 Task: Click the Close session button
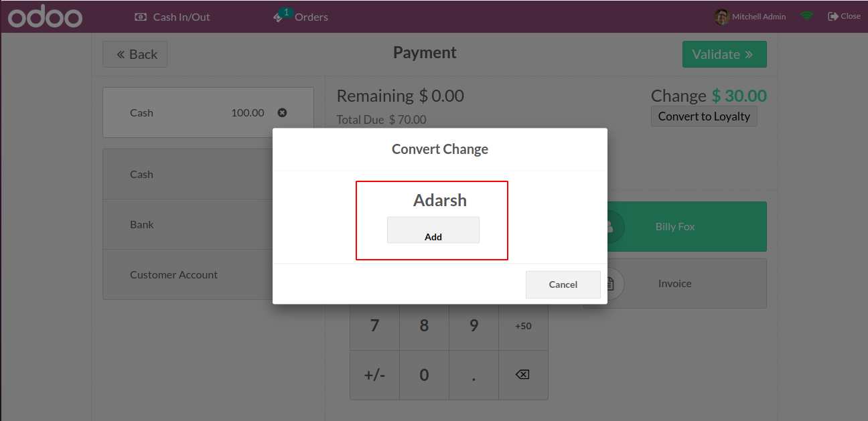[844, 16]
